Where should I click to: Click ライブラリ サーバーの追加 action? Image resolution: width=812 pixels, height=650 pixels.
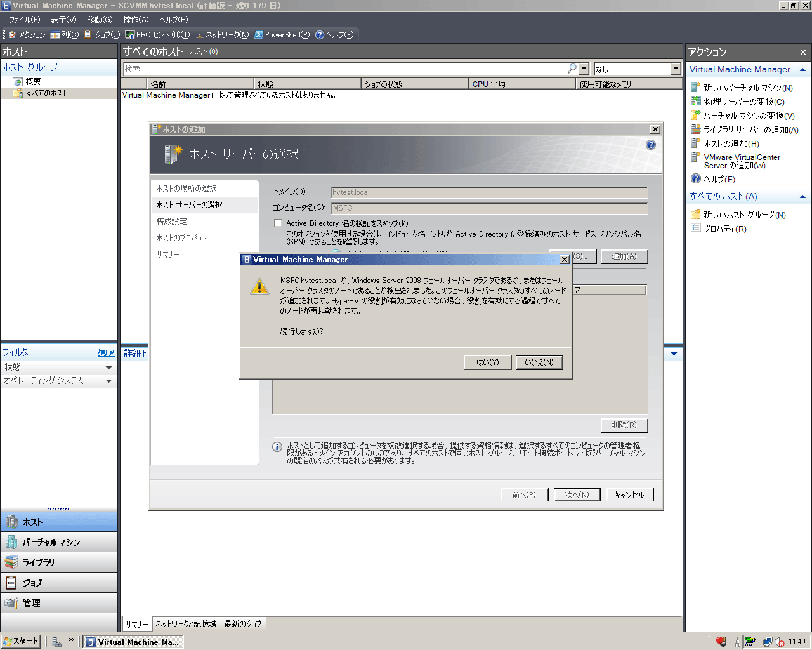pyautogui.click(x=750, y=129)
